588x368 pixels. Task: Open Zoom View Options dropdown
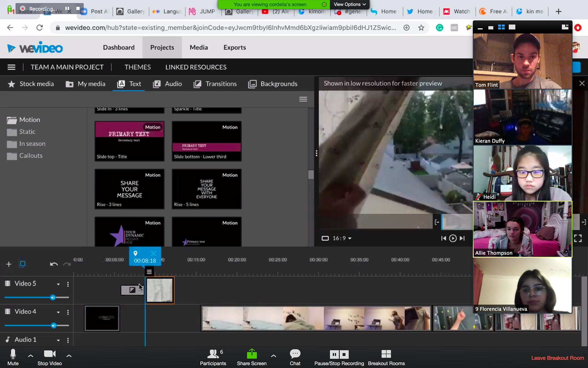click(x=349, y=4)
